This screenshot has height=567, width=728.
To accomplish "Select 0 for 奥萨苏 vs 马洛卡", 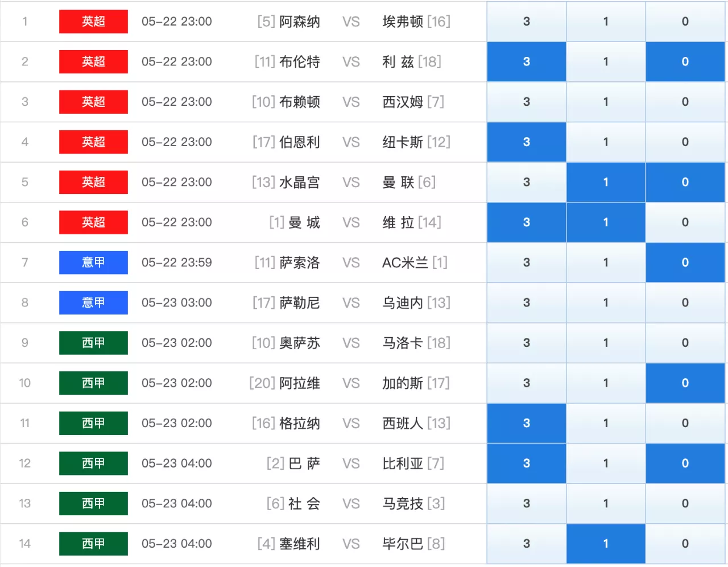I will click(685, 343).
